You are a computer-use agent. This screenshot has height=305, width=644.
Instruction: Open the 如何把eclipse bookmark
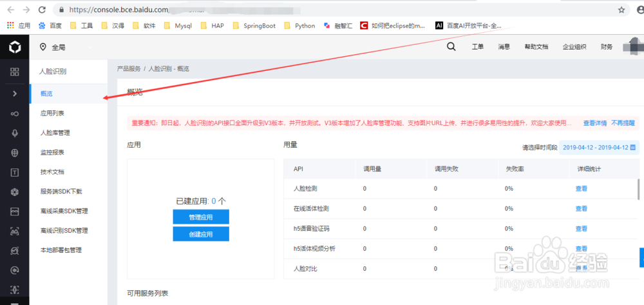(393, 26)
